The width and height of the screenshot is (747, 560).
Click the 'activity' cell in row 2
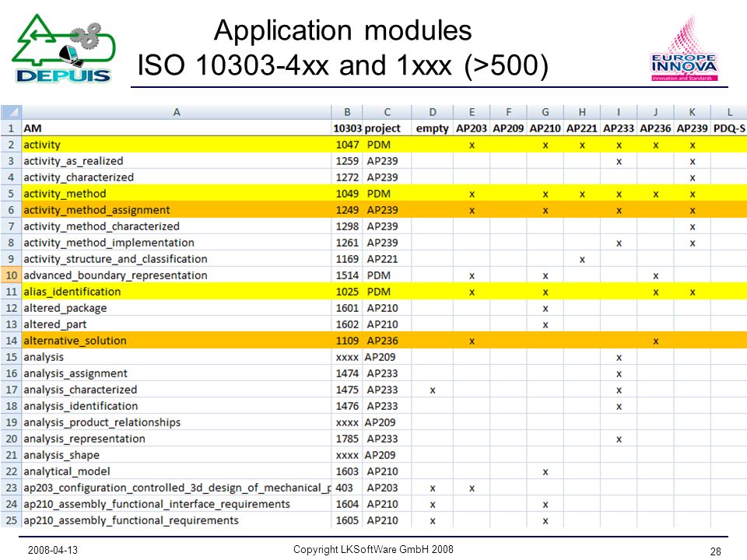coord(177,145)
